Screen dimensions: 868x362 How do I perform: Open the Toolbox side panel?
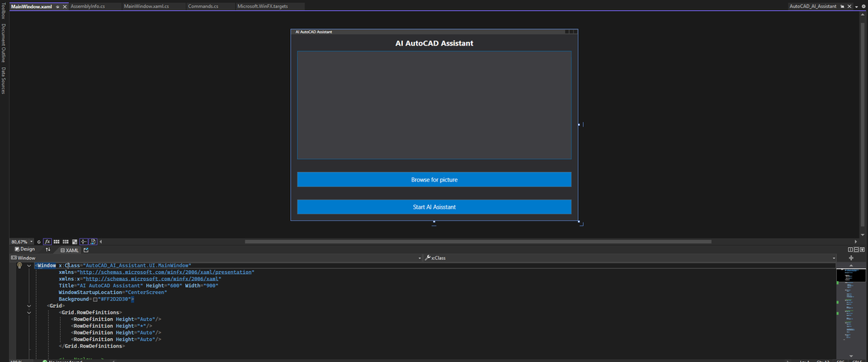[3, 12]
